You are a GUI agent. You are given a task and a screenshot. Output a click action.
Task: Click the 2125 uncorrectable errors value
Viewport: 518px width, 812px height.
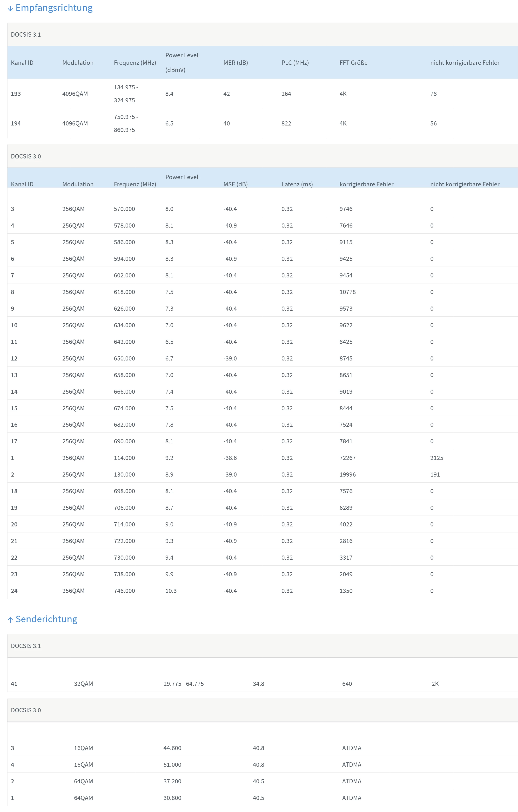point(437,458)
